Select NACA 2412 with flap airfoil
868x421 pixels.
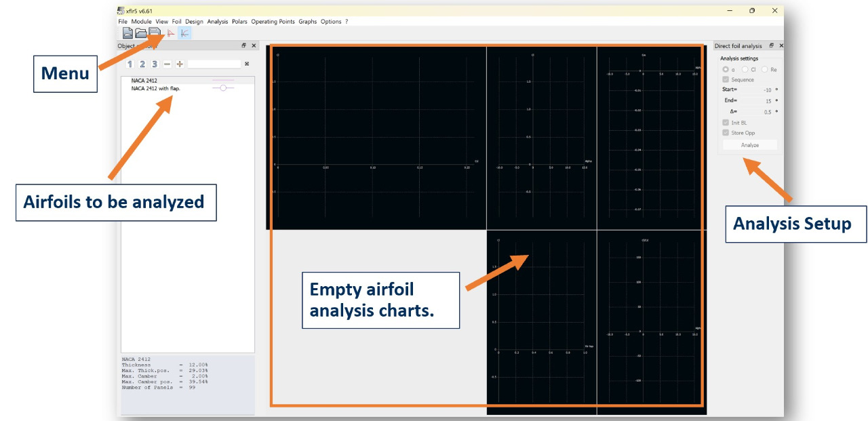156,88
